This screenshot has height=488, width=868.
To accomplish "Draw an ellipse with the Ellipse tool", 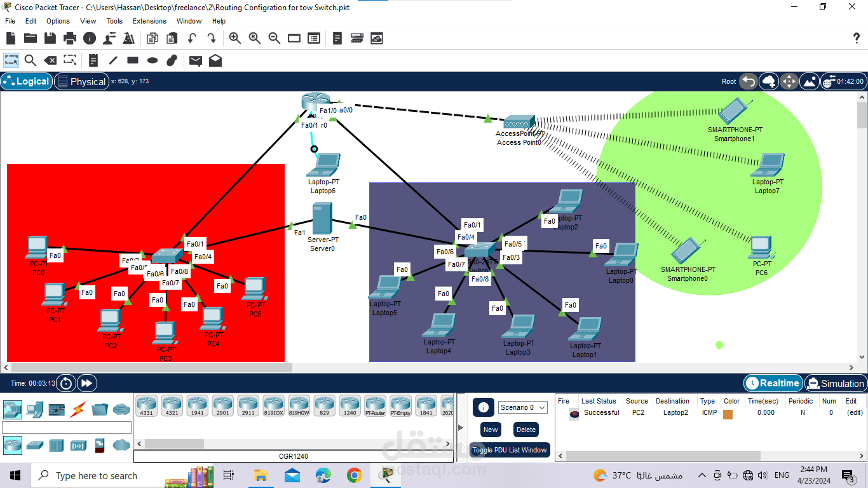I will (153, 60).
